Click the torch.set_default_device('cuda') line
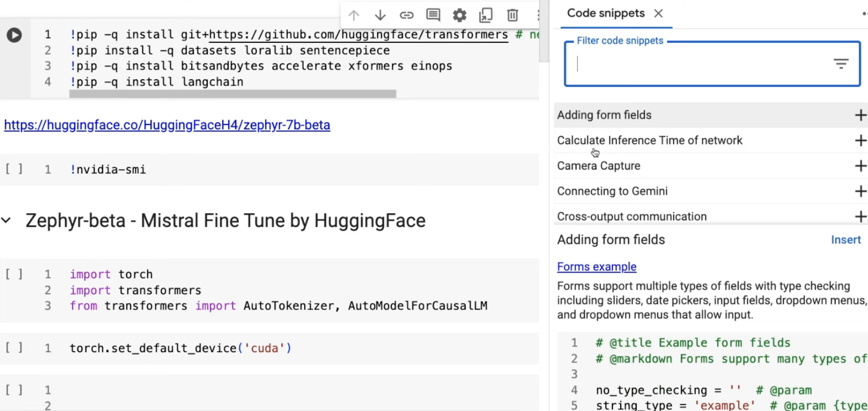The image size is (868, 411). pos(180,348)
